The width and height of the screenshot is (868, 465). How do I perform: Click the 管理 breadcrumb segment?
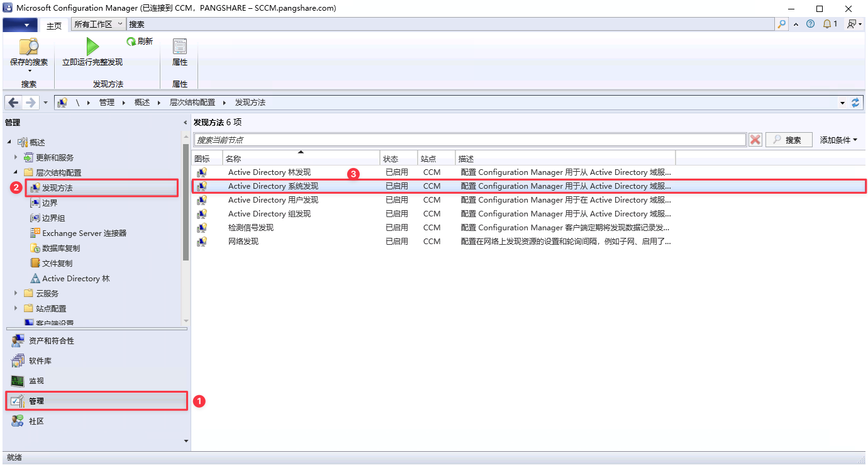(107, 103)
